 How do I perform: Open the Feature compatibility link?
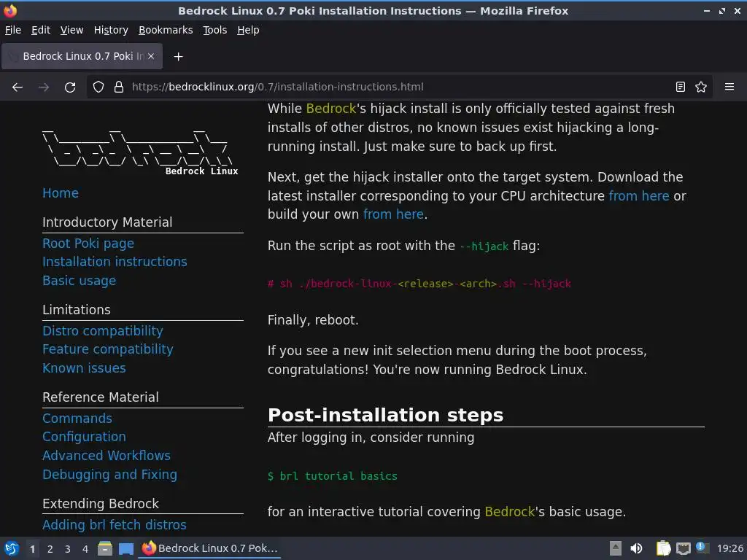[x=108, y=349]
